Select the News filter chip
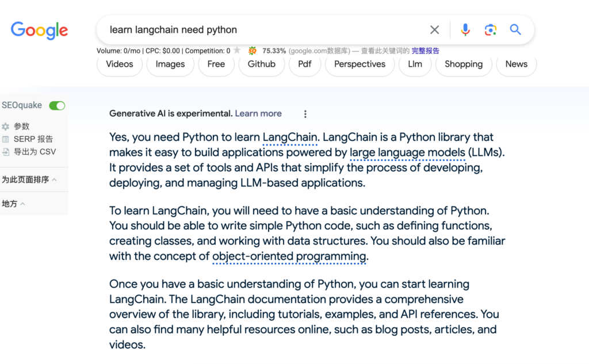The width and height of the screenshot is (589, 364). (517, 64)
